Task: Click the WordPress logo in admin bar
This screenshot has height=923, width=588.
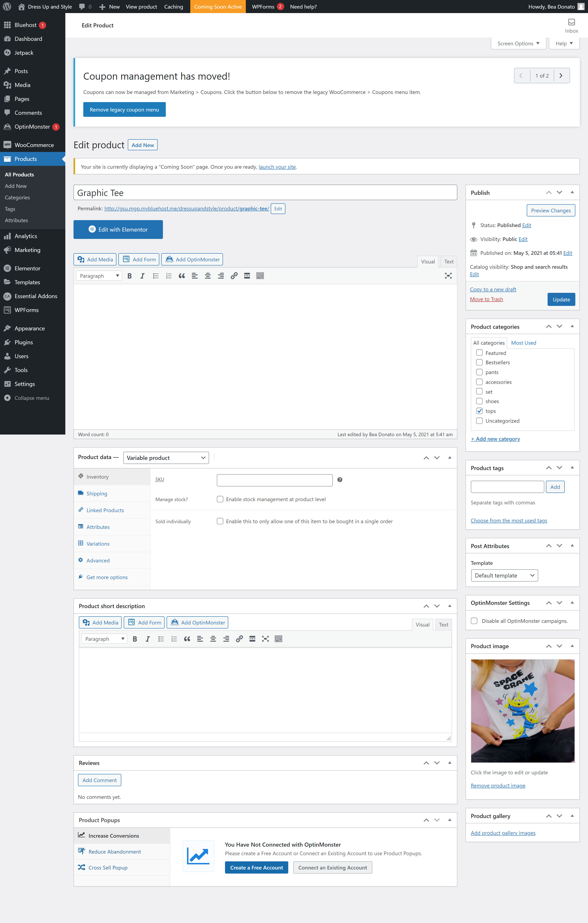Action: click(7, 7)
